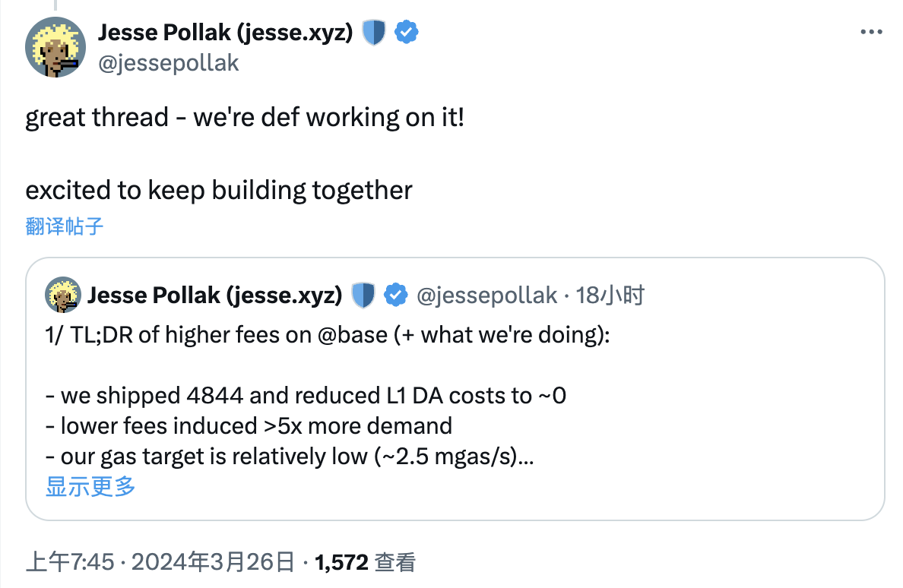903x588 pixels.
Task: Translate the post via "翻译帖子"
Action: point(64,226)
